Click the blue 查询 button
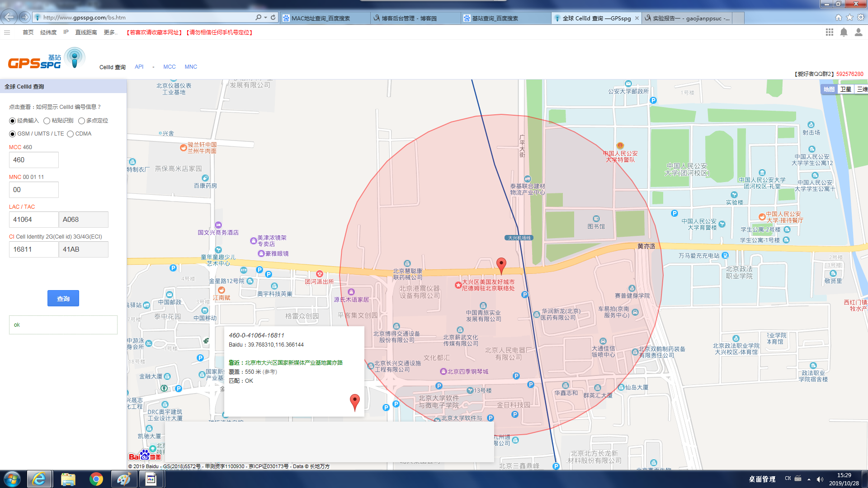The height and width of the screenshot is (488, 868). pos(63,298)
